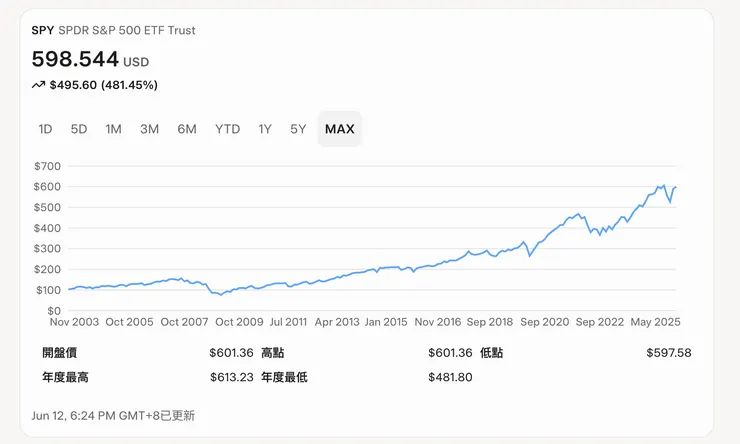Click the 年度最低 value $481.80
The height and width of the screenshot is (444, 740).
click(450, 377)
